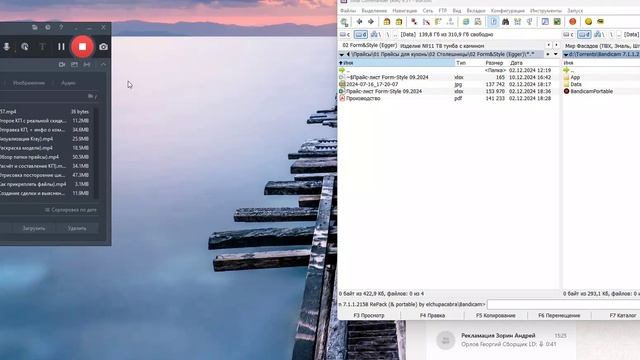Open the Сортировка по дате sort option
640x360 pixels.
click(x=71, y=210)
